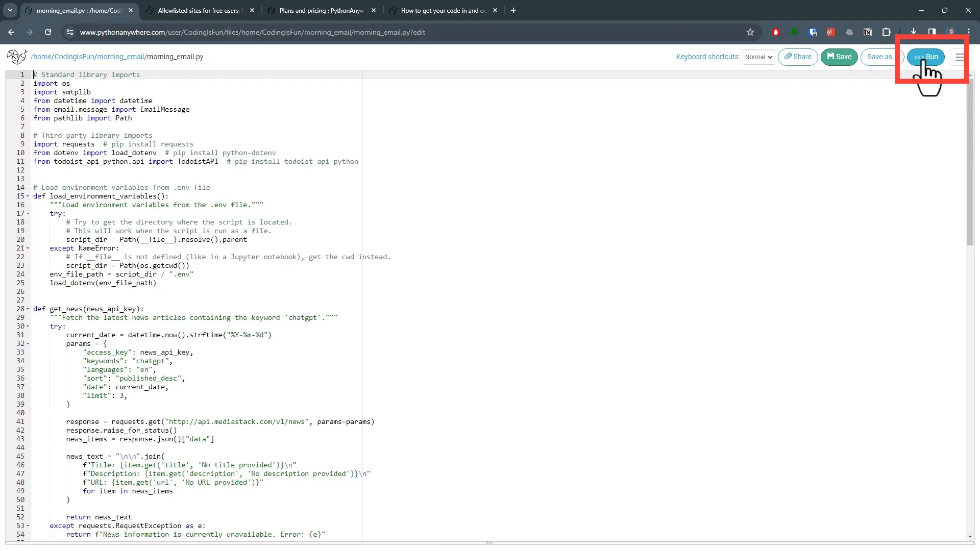
Task: Open the Todoist extension
Action: 830,32
